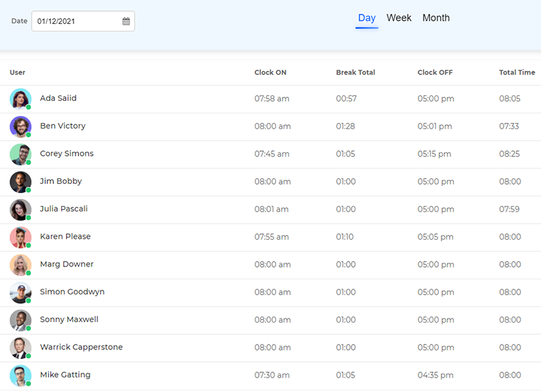Image resolution: width=541 pixels, height=392 pixels.
Task: Select Corey Simons' 07:45 am clock-on
Action: click(x=272, y=154)
